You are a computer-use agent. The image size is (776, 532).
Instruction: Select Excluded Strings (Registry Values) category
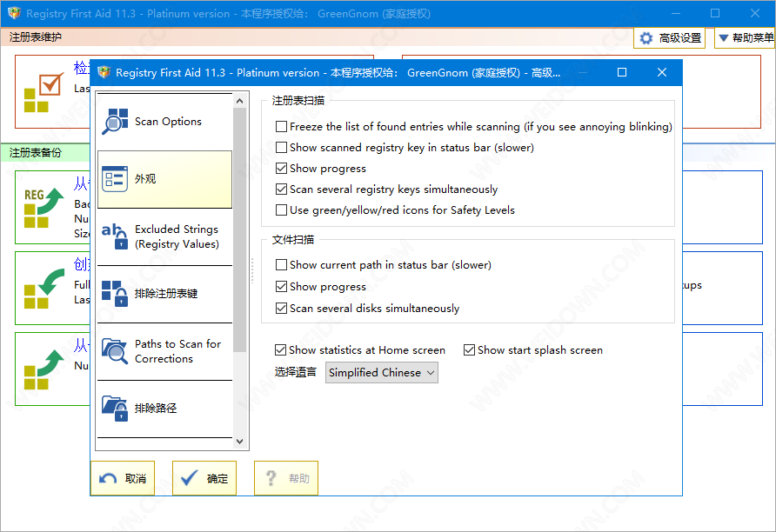click(164, 236)
